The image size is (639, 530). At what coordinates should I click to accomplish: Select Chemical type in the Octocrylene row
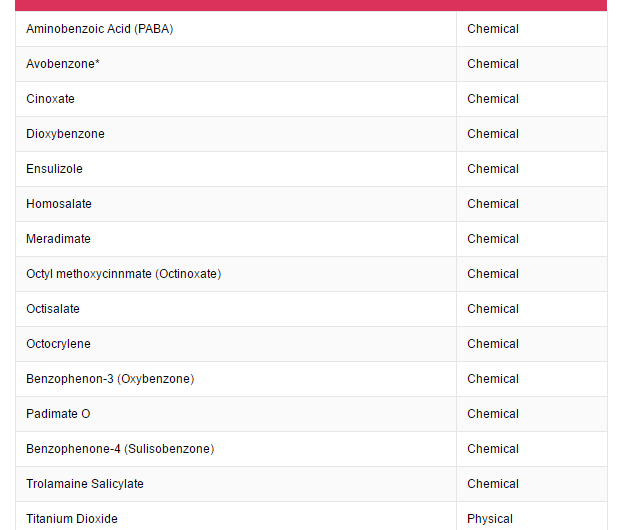pyautogui.click(x=493, y=344)
